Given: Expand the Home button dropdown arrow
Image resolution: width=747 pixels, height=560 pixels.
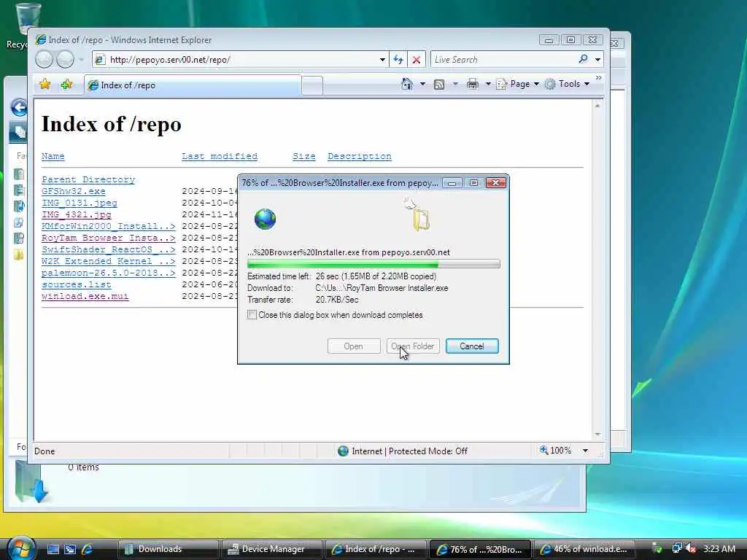Looking at the screenshot, I should point(422,85).
